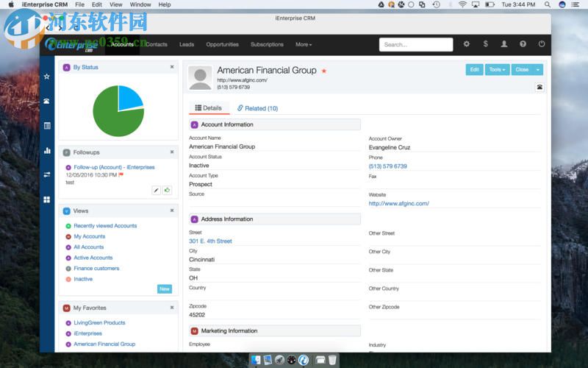Screen dimensions: 588x368
Task: Open the File menu in menu bar
Action: point(79,4)
